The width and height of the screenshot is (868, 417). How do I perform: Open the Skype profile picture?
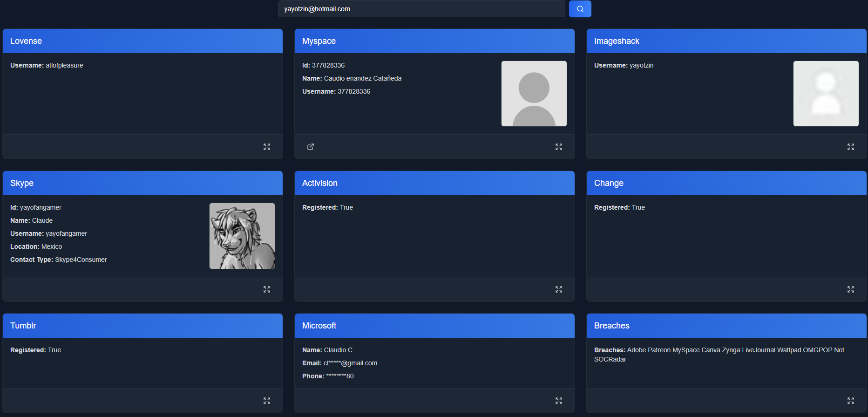242,236
